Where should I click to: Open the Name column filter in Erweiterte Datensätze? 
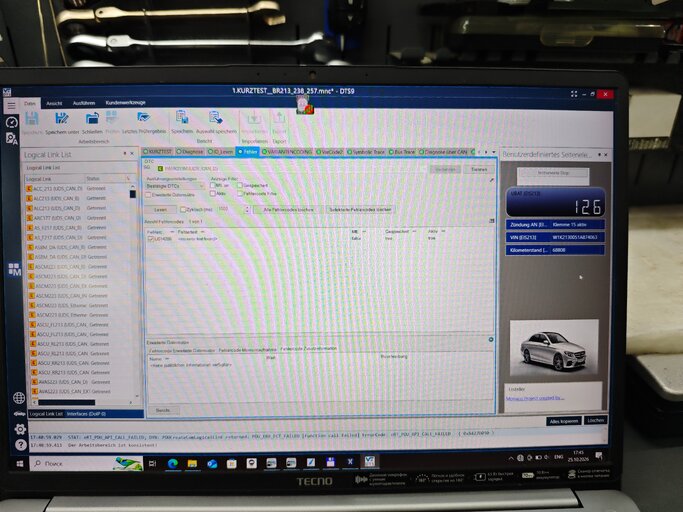tap(167, 359)
